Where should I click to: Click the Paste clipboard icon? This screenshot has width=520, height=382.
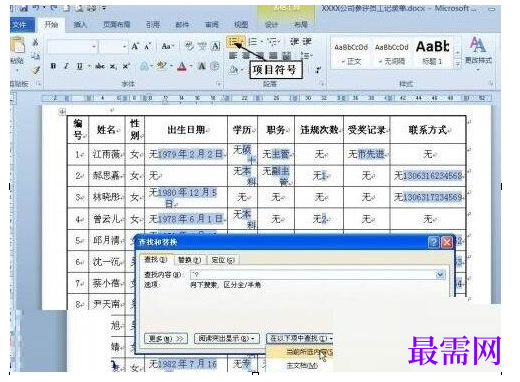point(17,45)
